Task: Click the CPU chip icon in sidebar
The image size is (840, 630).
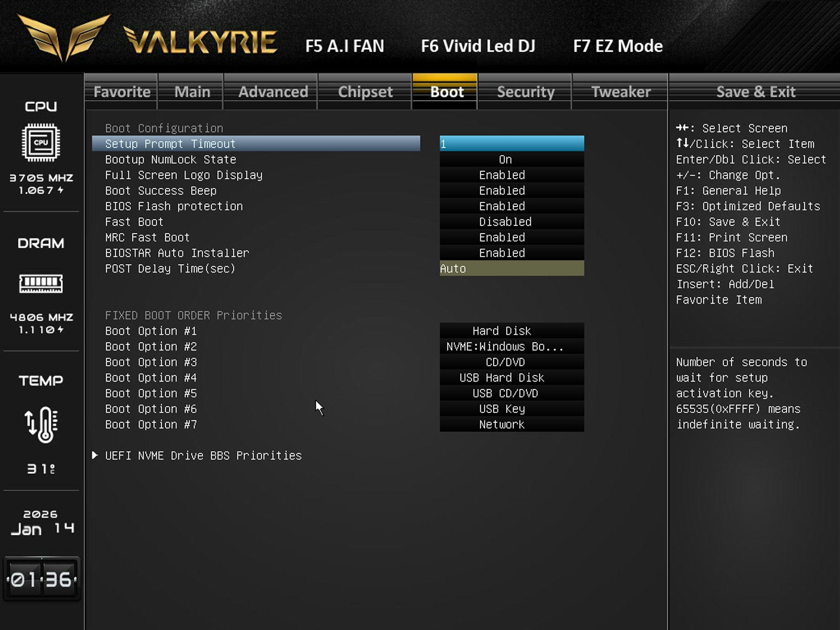Action: (41, 142)
